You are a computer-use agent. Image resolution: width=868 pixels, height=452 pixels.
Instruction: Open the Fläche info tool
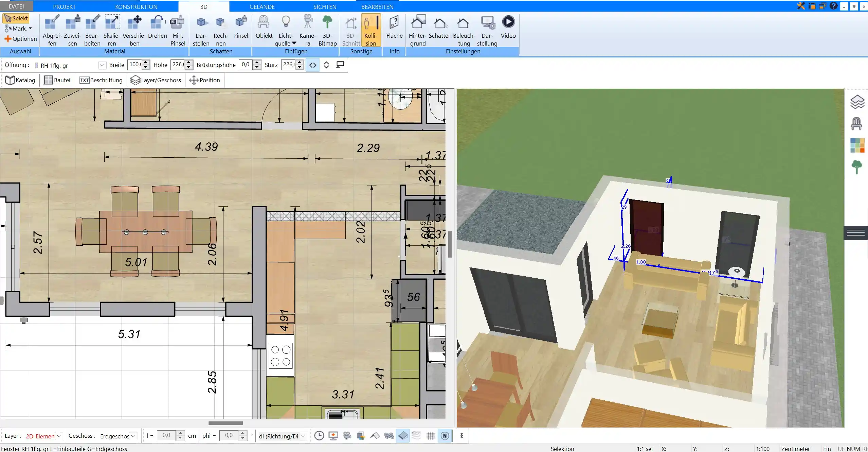[x=394, y=27]
